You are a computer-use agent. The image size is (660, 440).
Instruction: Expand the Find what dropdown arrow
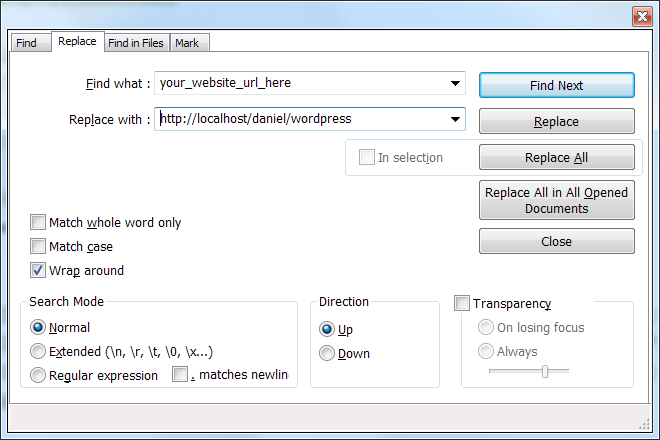(455, 84)
